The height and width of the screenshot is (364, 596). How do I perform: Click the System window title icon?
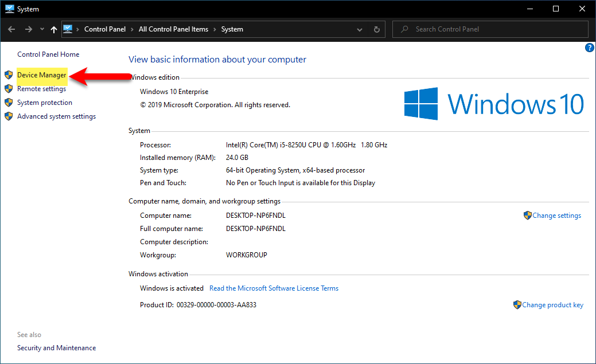10,9
